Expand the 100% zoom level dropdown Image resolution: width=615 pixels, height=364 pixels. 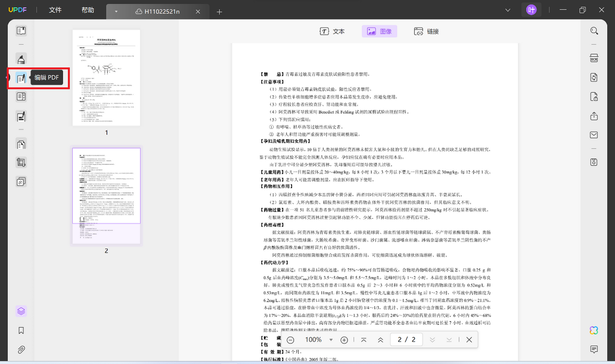coord(331,340)
